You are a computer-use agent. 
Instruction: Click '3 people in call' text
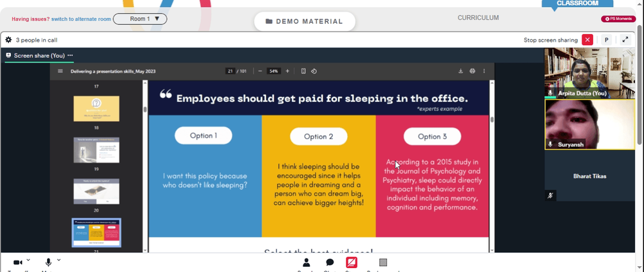(37, 40)
